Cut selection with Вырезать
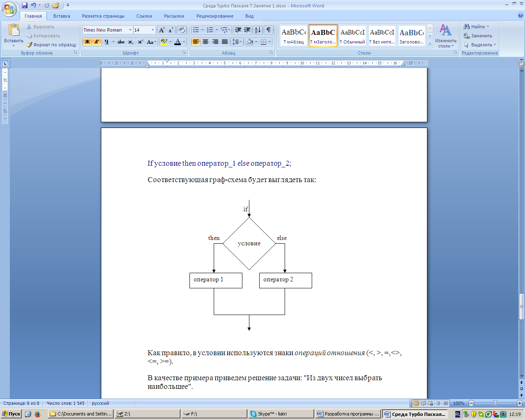 (x=40, y=27)
